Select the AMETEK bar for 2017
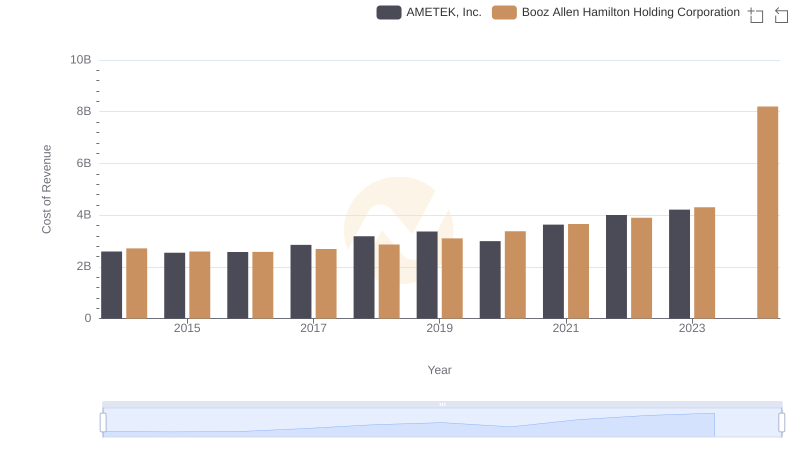 pos(301,282)
